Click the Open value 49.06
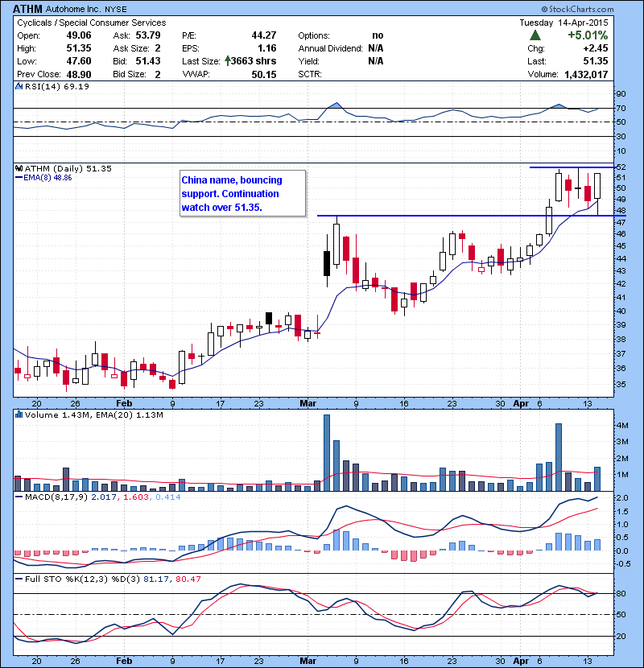 (79, 35)
